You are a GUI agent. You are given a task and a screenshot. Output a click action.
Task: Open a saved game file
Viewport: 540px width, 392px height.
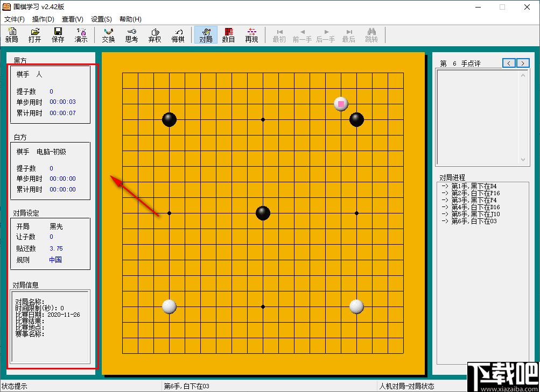tap(34, 35)
